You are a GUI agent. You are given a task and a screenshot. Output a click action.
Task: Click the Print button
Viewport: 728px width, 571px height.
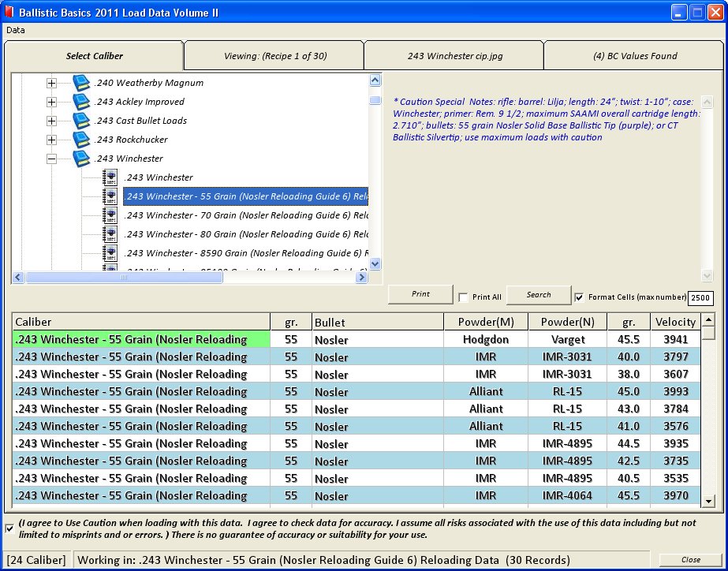coord(420,294)
